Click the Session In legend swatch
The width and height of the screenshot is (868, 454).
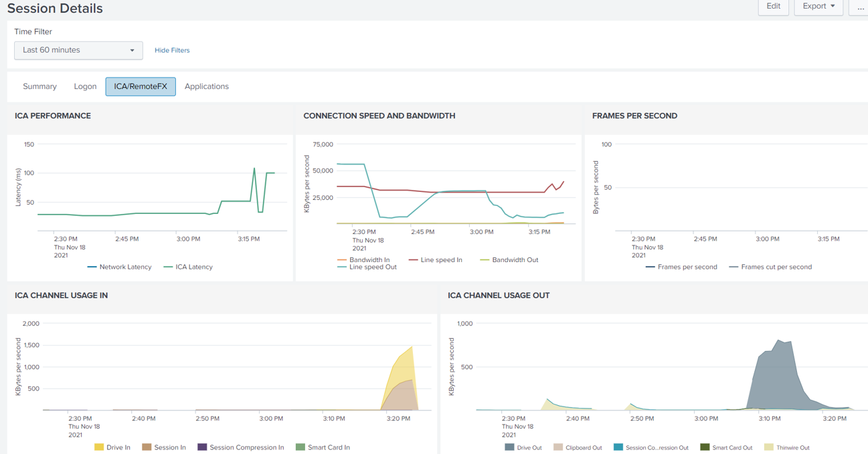[147, 447]
